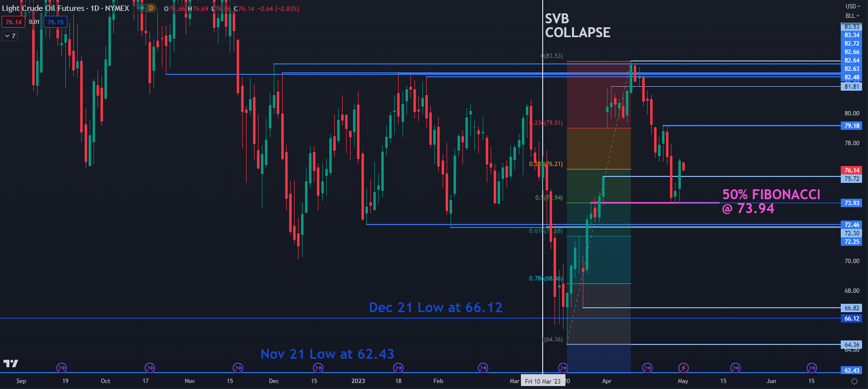Select the Dec 21 Low at 66.12 label
The height and width of the screenshot is (389, 868).
tap(436, 308)
